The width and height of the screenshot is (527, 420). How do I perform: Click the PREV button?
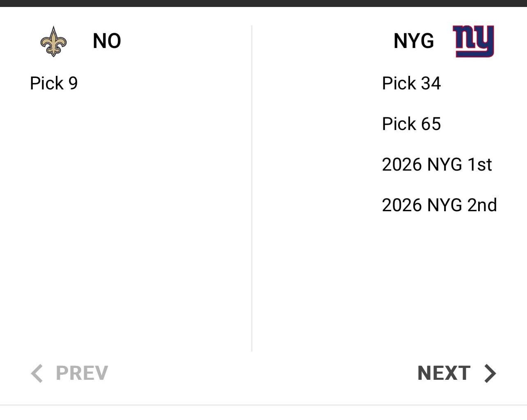pyautogui.click(x=81, y=373)
